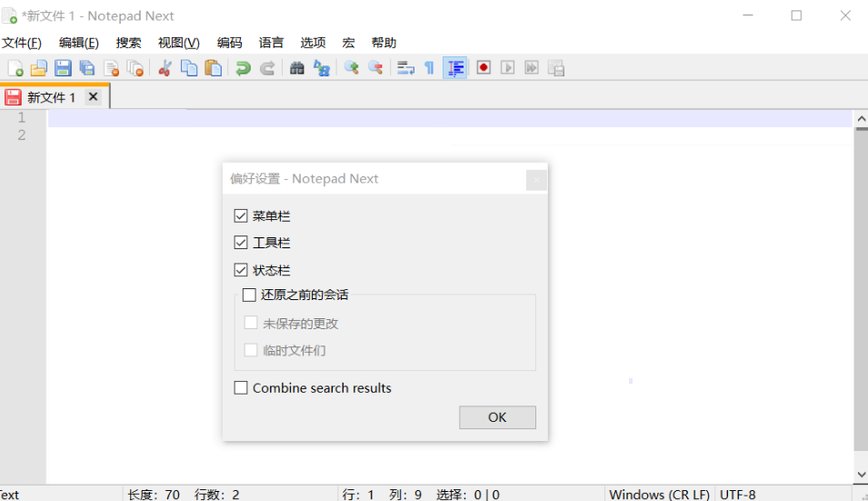The height and width of the screenshot is (501, 868).
Task: Uncheck the 菜单栏 checkbox
Action: pos(240,215)
